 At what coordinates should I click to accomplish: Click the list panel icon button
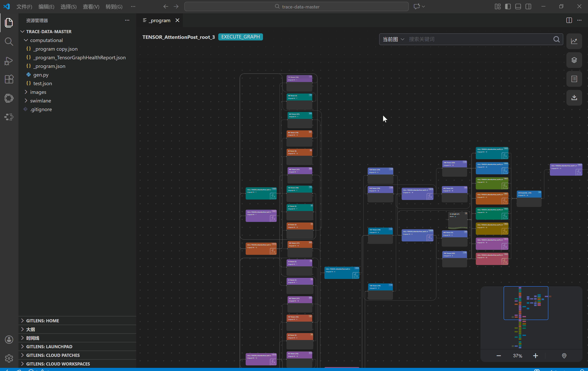(x=574, y=79)
